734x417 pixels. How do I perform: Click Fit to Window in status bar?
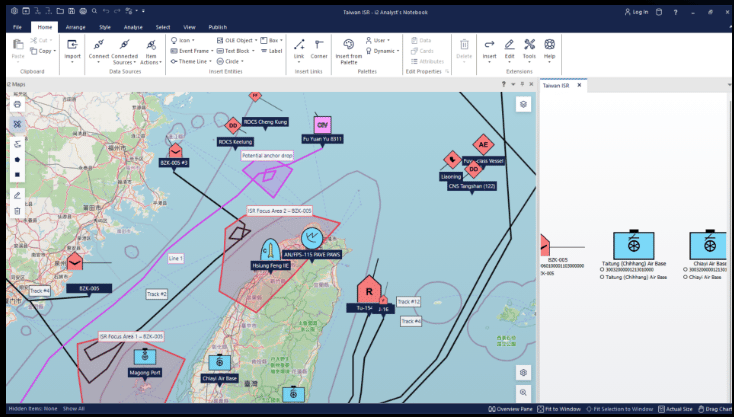coord(559,409)
